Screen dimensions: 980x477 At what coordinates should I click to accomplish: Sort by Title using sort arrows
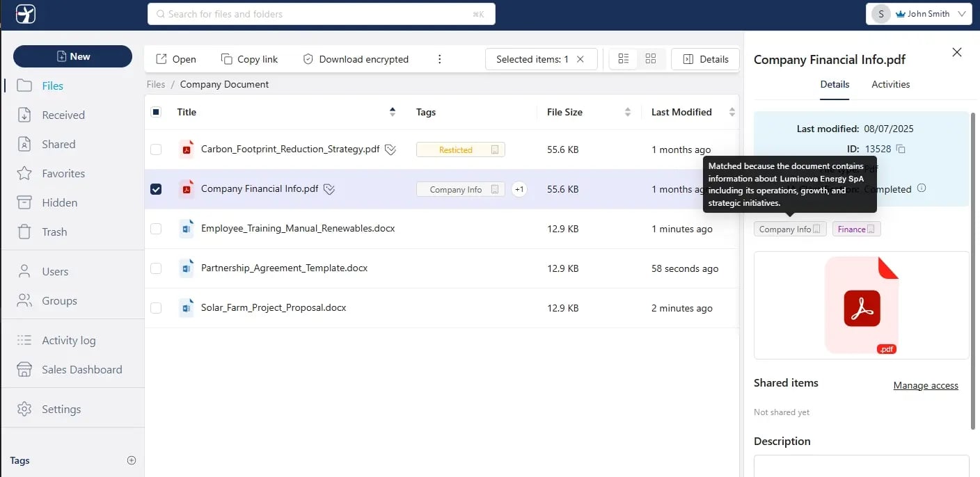coord(393,112)
